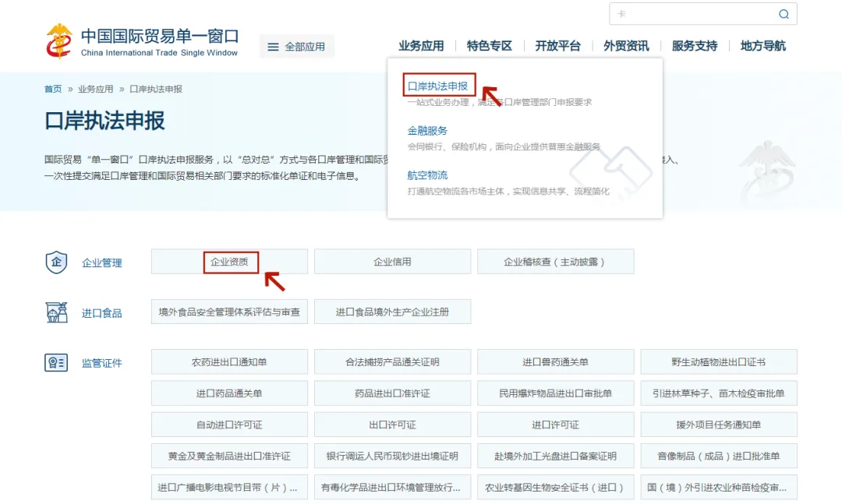Open 野生动植物进出口证书 application
The height and width of the screenshot is (504, 842).
[x=718, y=361]
